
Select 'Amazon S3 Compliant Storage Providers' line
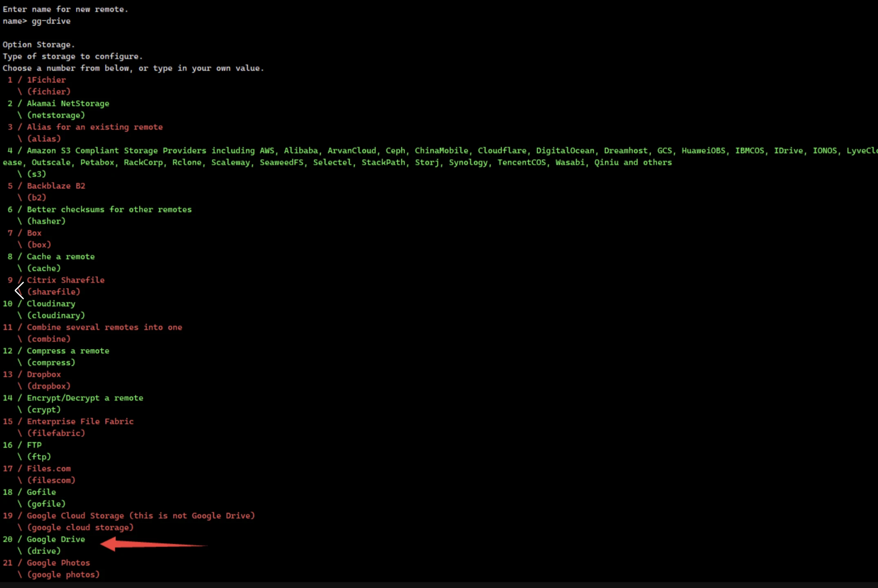442,150
